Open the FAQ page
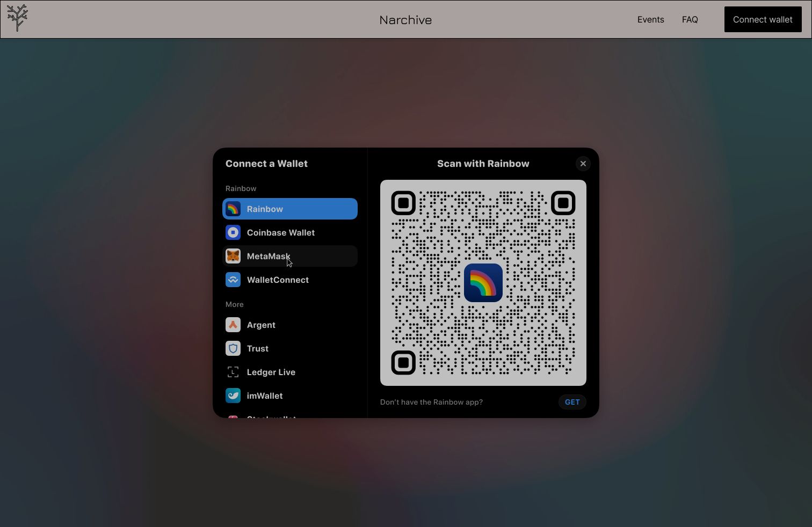The width and height of the screenshot is (812, 527). coord(690,19)
